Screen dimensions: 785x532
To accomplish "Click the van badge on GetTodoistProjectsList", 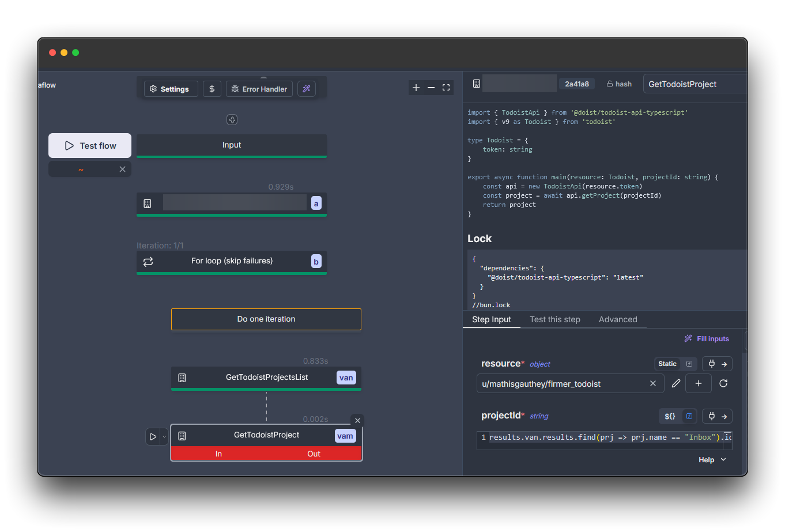I will 346,378.
